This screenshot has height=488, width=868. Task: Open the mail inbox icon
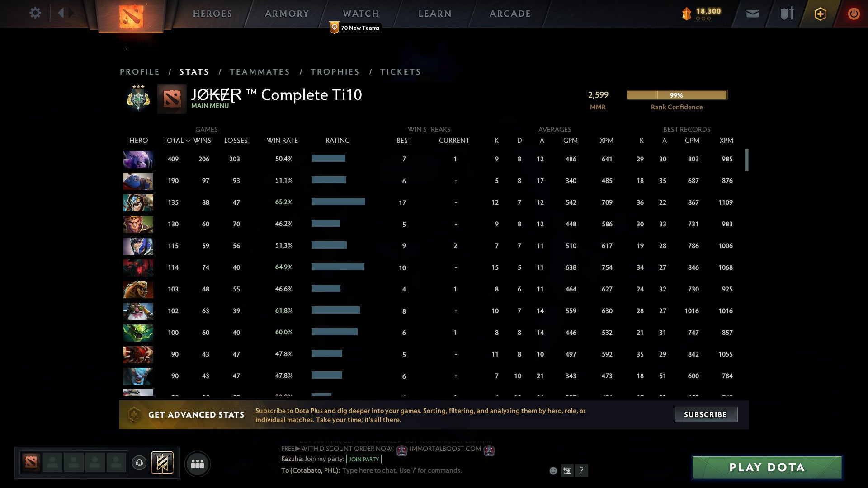(x=752, y=14)
